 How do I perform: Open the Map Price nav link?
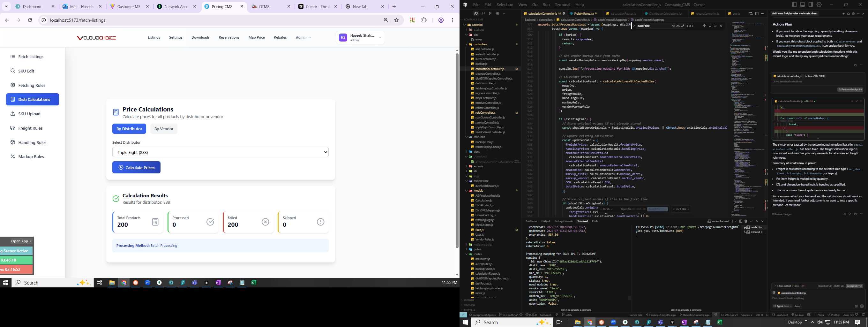tap(257, 37)
